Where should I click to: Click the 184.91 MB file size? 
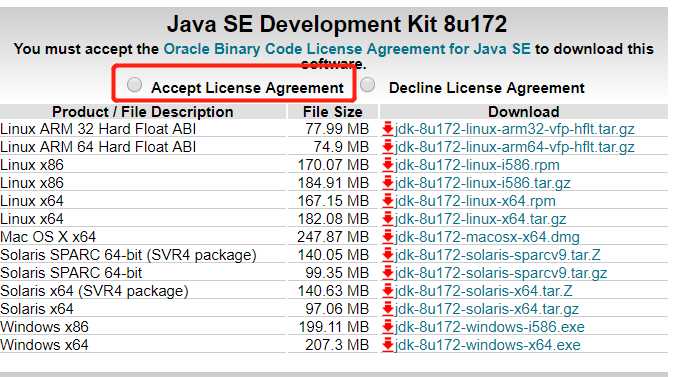click(x=333, y=183)
